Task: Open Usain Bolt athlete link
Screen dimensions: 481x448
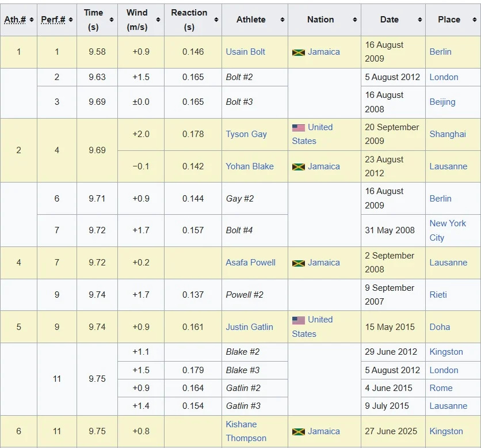Action: [x=246, y=52]
